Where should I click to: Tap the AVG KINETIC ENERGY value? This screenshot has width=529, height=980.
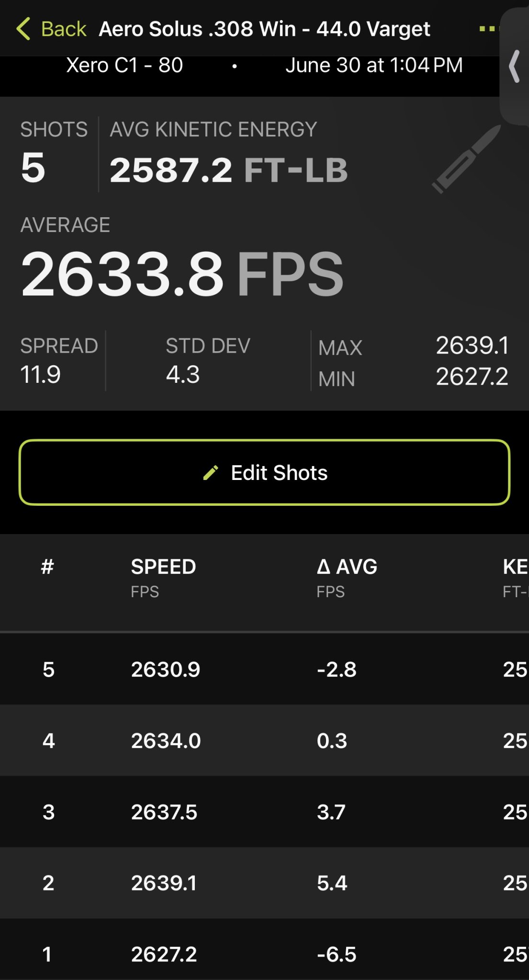228,170
